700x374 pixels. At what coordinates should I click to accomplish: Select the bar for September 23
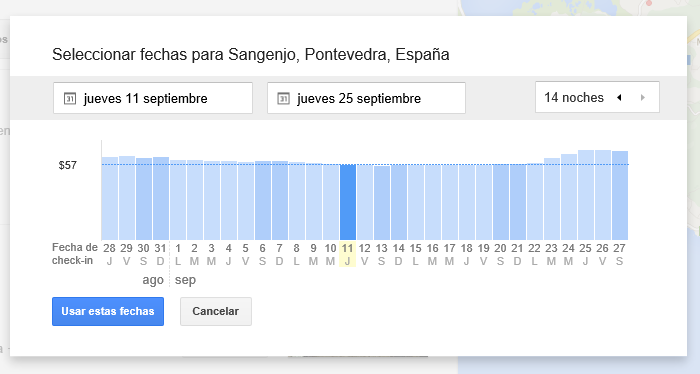click(552, 199)
